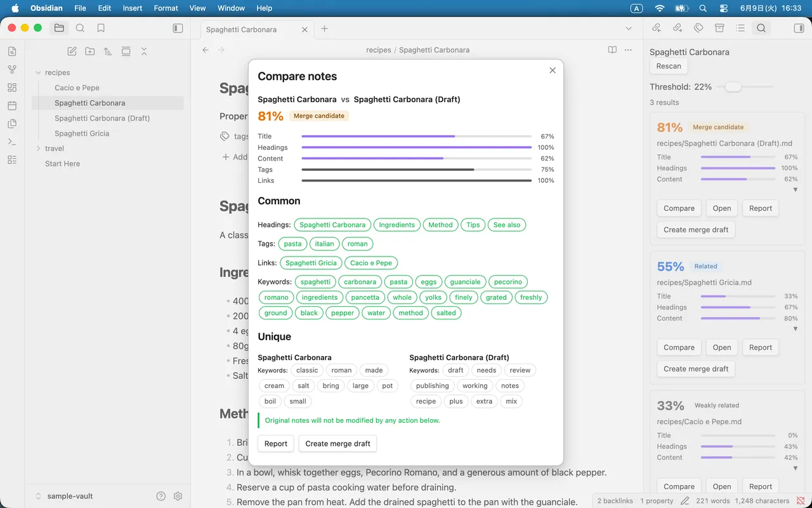Open the command palette terminal icon
The image size is (812, 508).
[12, 142]
